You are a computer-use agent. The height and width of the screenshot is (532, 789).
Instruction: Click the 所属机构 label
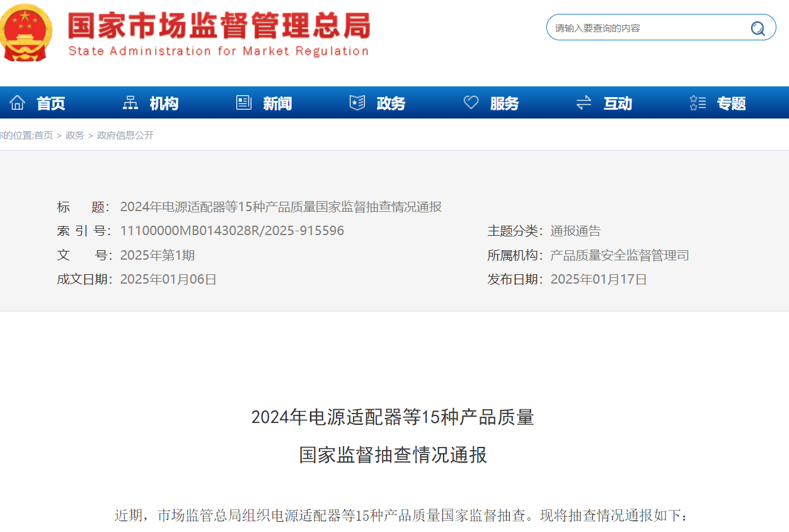514,255
